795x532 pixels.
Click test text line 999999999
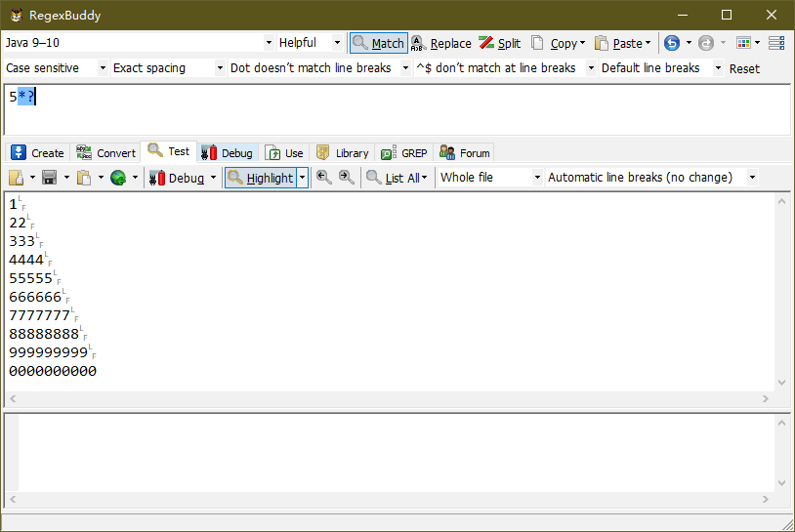49,352
